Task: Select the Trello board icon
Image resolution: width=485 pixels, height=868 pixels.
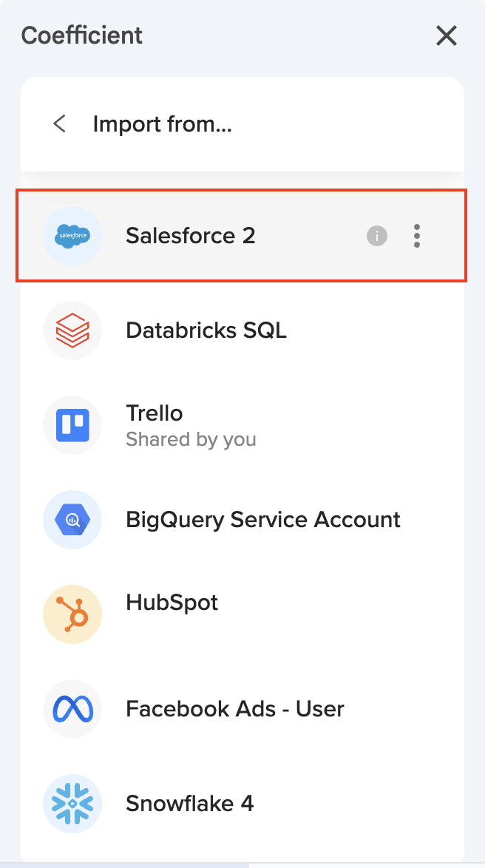Action: tap(72, 425)
